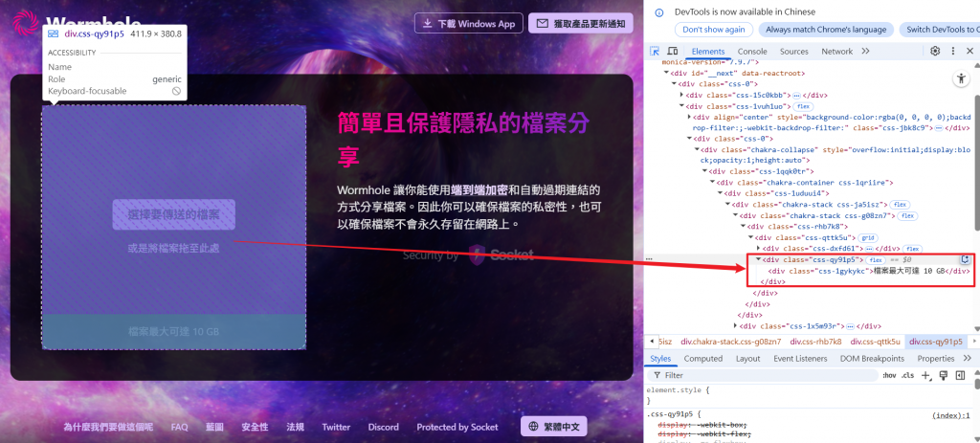The image size is (980, 443).
Task: Click Don't show again button
Action: [x=713, y=30]
